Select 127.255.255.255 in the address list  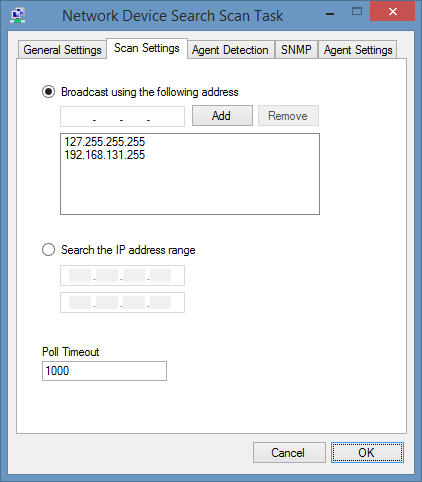(x=105, y=142)
